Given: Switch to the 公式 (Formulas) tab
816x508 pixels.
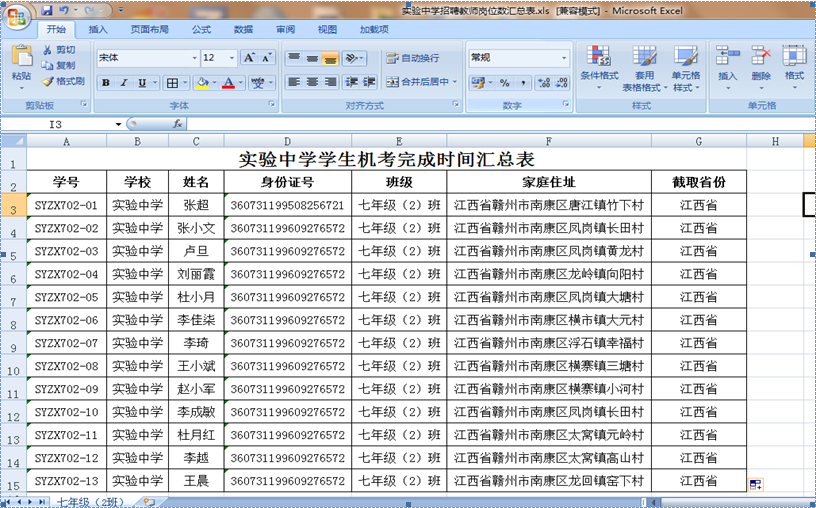Looking at the screenshot, I should (201, 29).
